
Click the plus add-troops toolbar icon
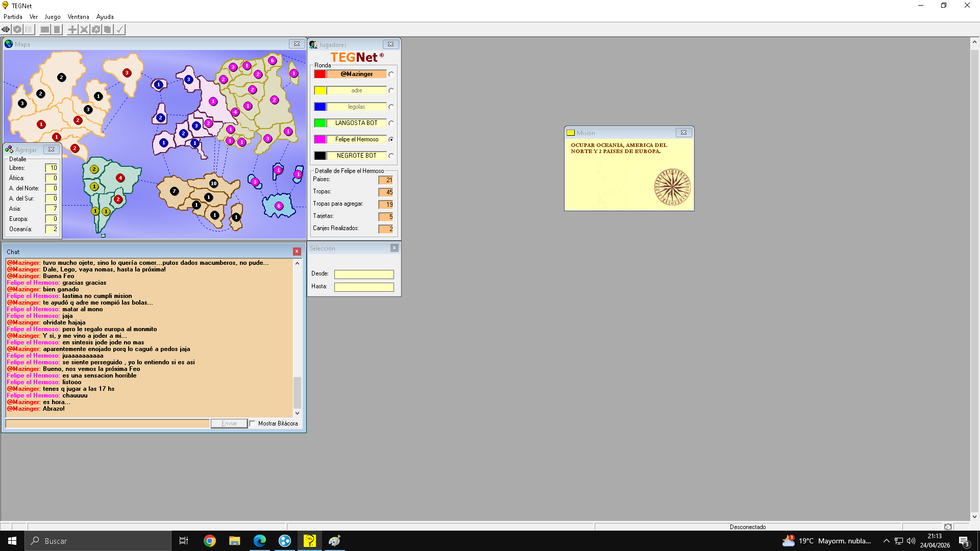(72, 30)
